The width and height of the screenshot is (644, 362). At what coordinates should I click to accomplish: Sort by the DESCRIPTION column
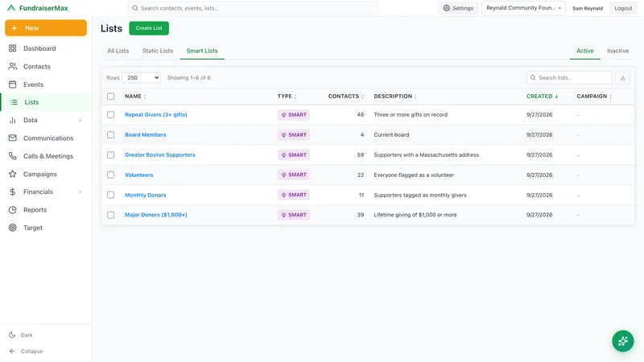tap(395, 97)
